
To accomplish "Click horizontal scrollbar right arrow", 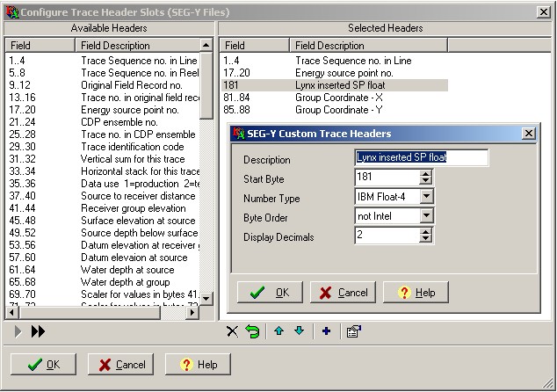I will point(192,312).
